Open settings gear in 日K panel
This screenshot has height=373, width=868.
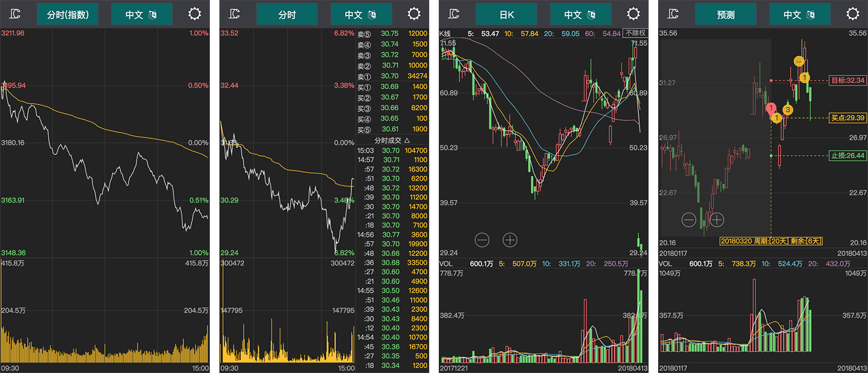click(x=633, y=14)
